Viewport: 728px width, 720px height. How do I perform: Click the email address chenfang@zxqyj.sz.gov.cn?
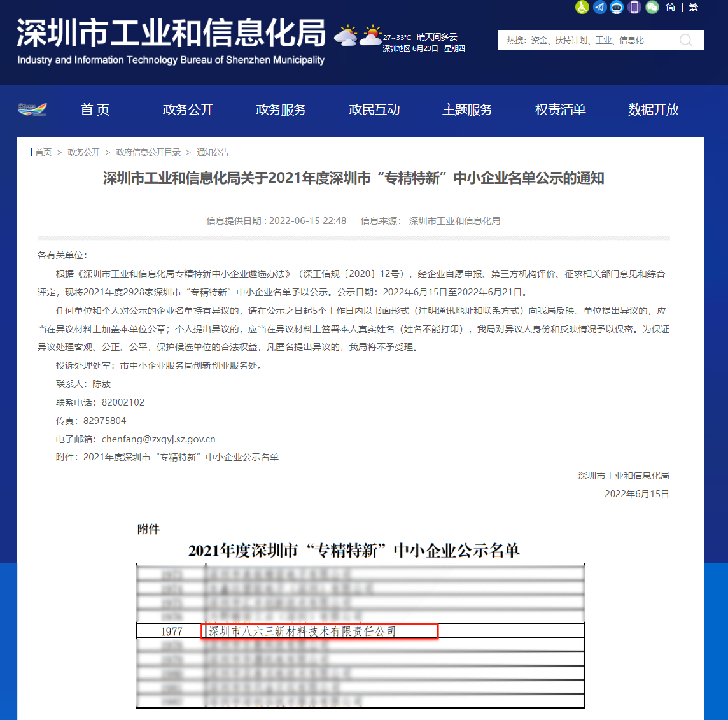click(158, 439)
